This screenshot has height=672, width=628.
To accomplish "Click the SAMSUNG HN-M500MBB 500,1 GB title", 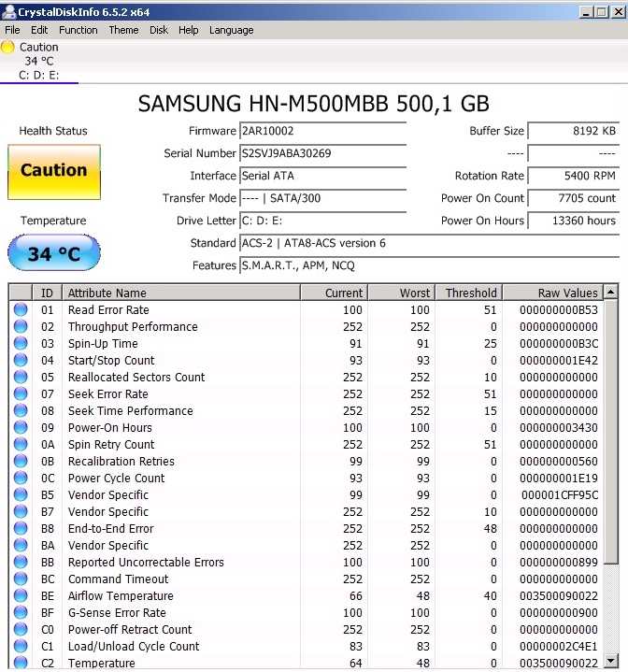I will pyautogui.click(x=314, y=104).
